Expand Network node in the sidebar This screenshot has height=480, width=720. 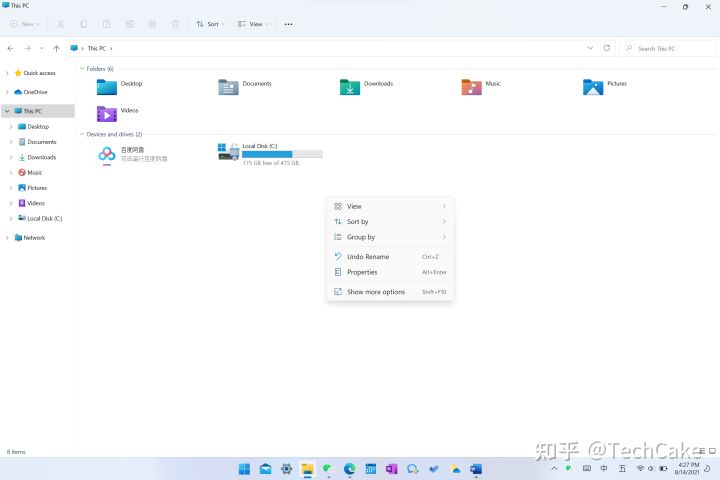[x=7, y=237]
